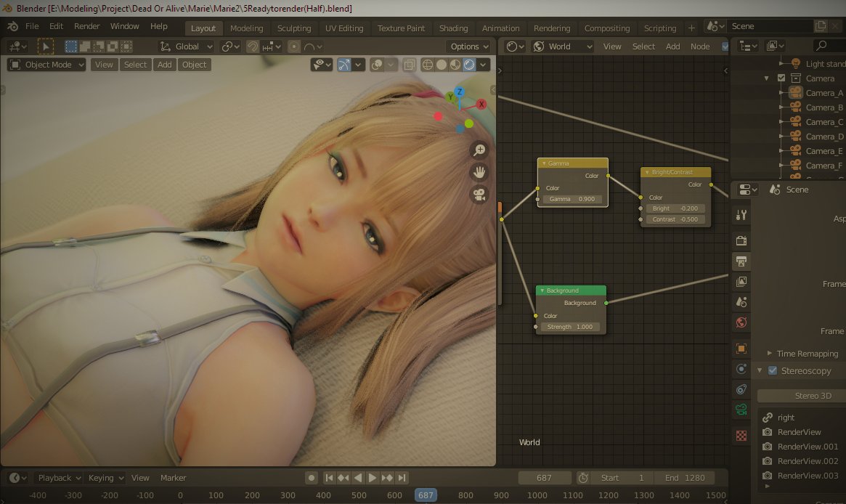
Task: Click the Camera_A camera icon in outliner
Action: (795, 93)
